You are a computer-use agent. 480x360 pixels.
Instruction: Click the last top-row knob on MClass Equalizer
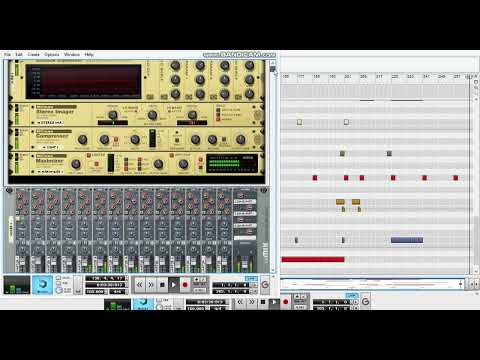(x=250, y=66)
